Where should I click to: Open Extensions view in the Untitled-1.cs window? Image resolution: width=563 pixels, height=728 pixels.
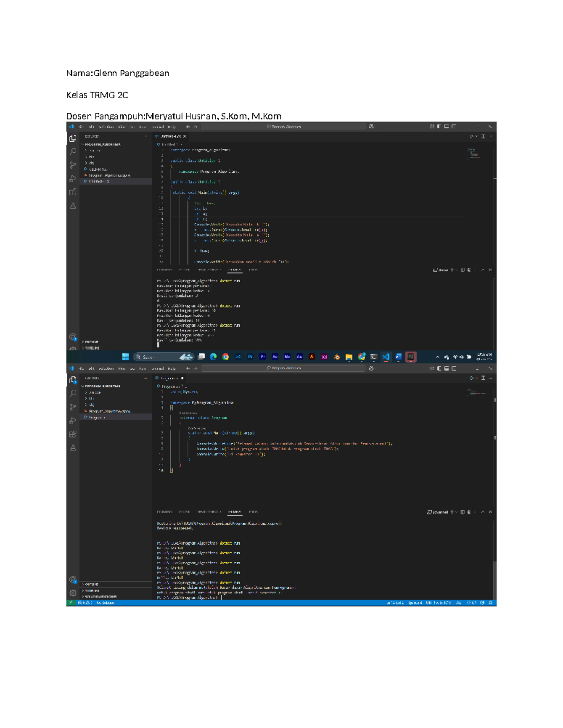coord(73,192)
